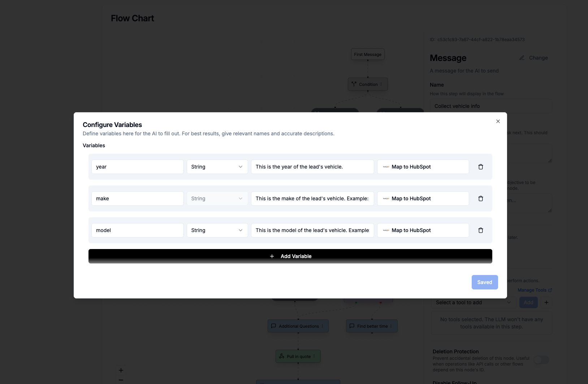
Task: Click HubSpot logo in year row
Action: pos(386,167)
